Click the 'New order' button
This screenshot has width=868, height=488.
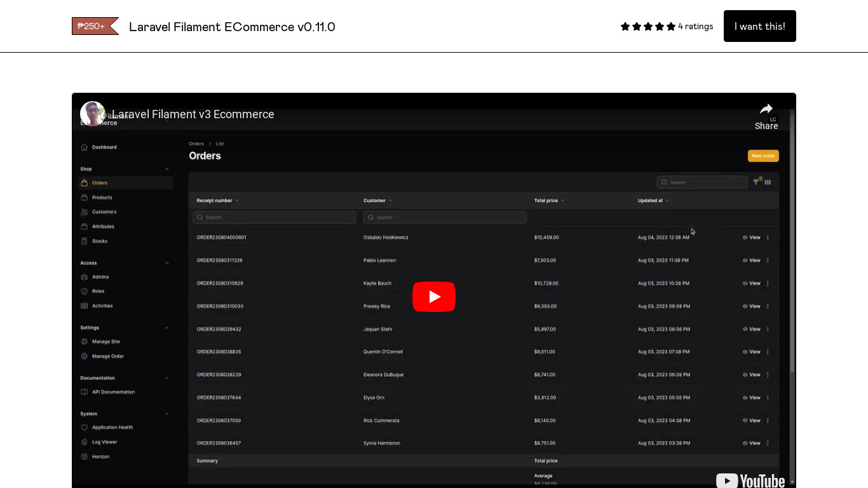pos(763,156)
